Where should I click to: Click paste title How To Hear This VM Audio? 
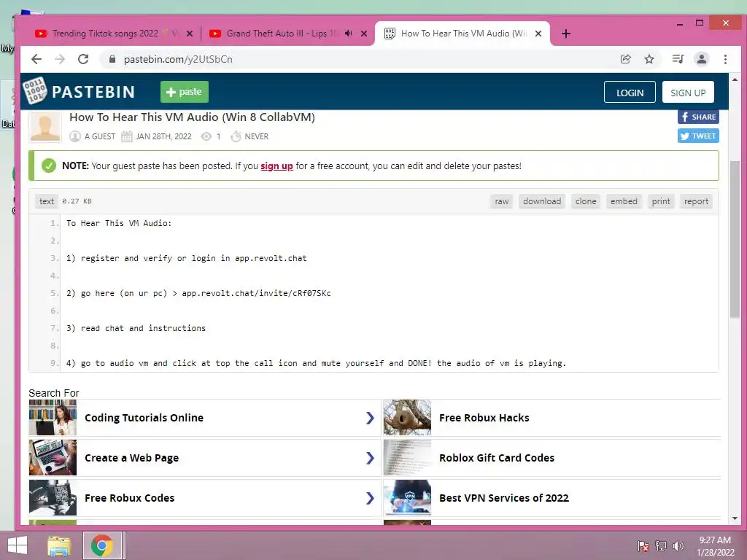pos(192,117)
